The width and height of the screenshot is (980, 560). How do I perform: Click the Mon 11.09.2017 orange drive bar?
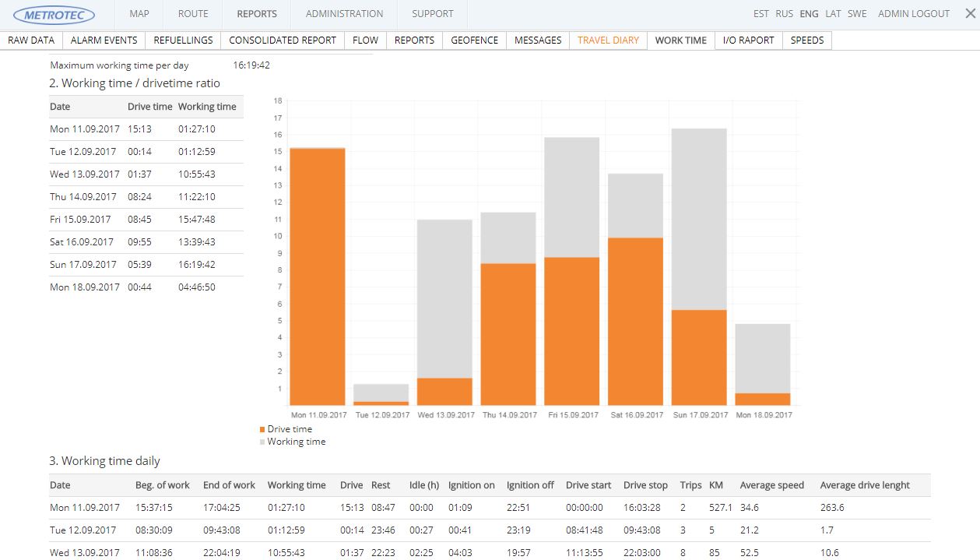(317, 276)
